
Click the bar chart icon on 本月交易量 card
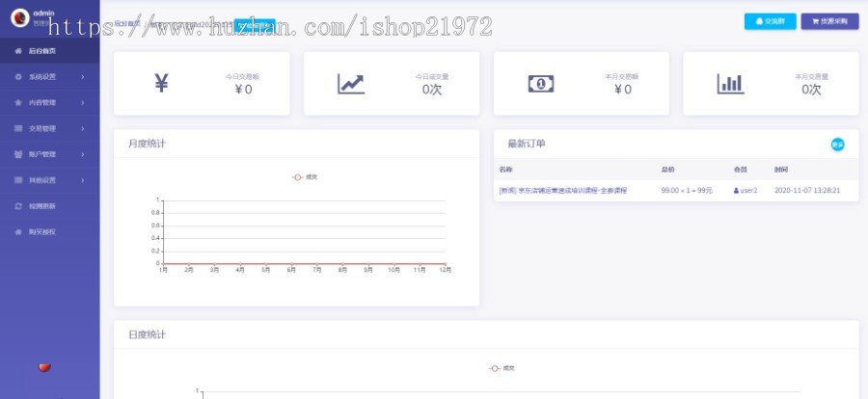pos(731,84)
